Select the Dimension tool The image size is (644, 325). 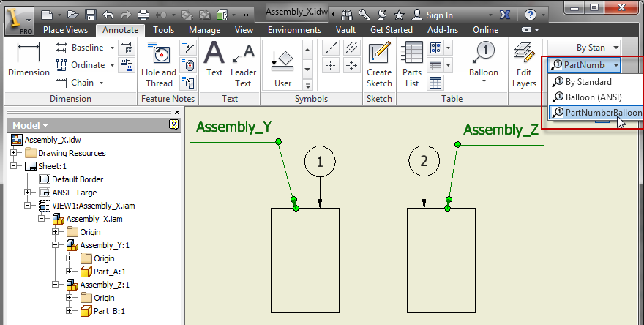29,59
